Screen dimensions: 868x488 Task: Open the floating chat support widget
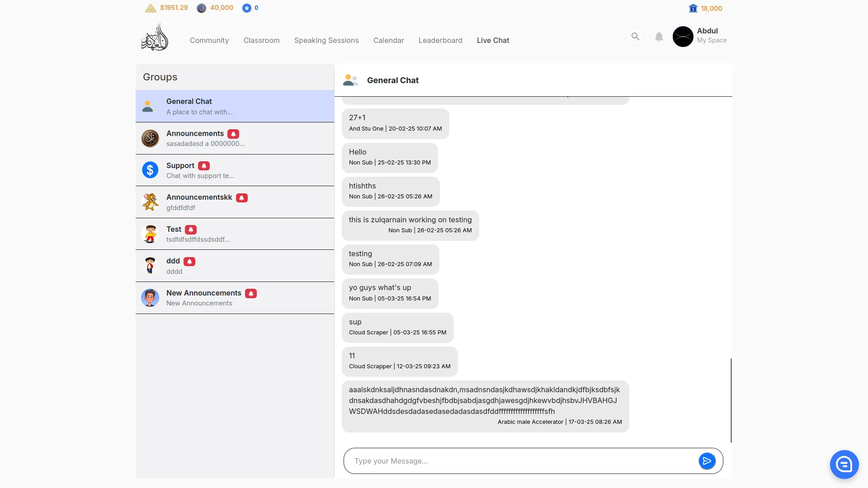click(x=844, y=464)
